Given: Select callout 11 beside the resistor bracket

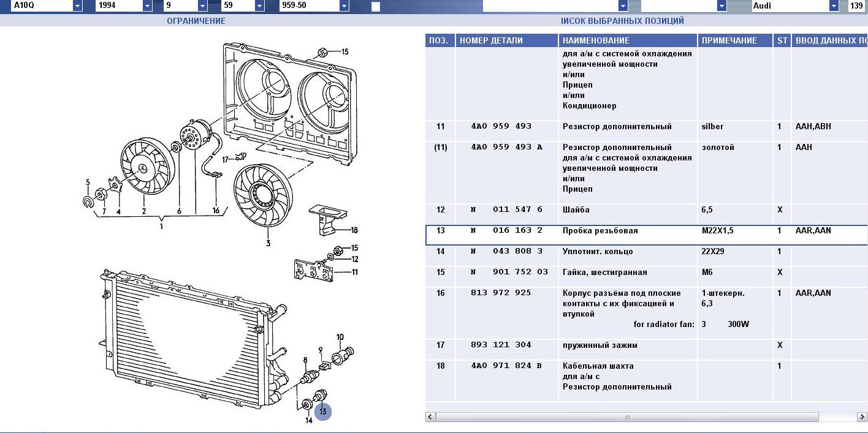Looking at the screenshot, I should (x=354, y=272).
